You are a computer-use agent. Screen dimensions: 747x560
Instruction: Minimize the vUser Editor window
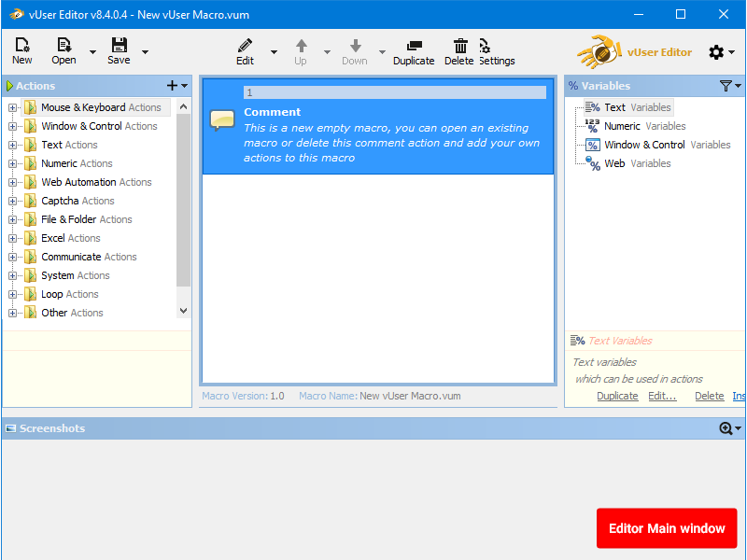point(639,14)
